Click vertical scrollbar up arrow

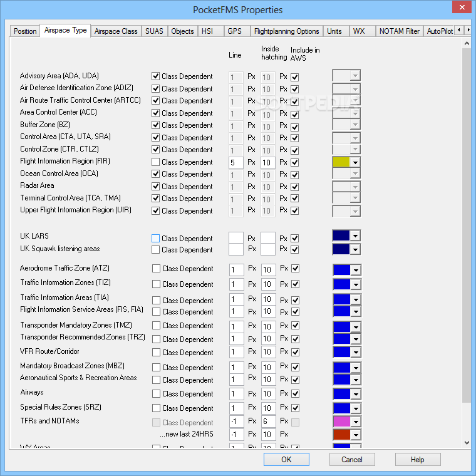click(467, 43)
